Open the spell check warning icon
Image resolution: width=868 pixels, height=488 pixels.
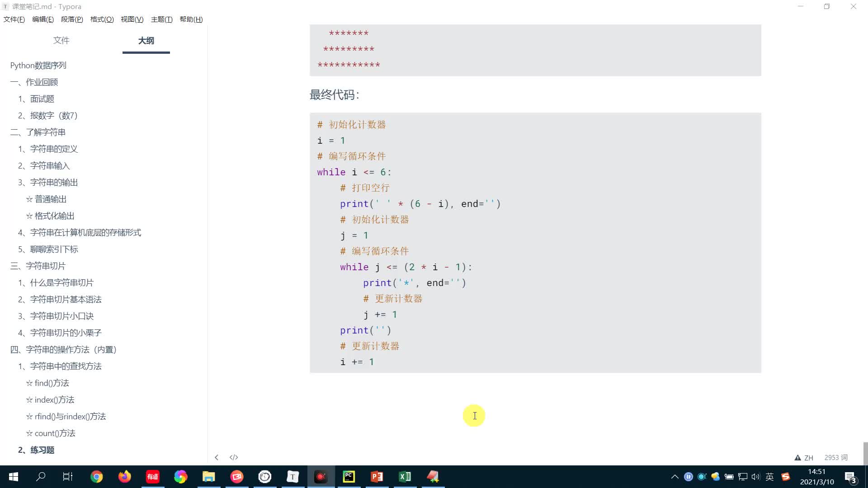(x=797, y=458)
